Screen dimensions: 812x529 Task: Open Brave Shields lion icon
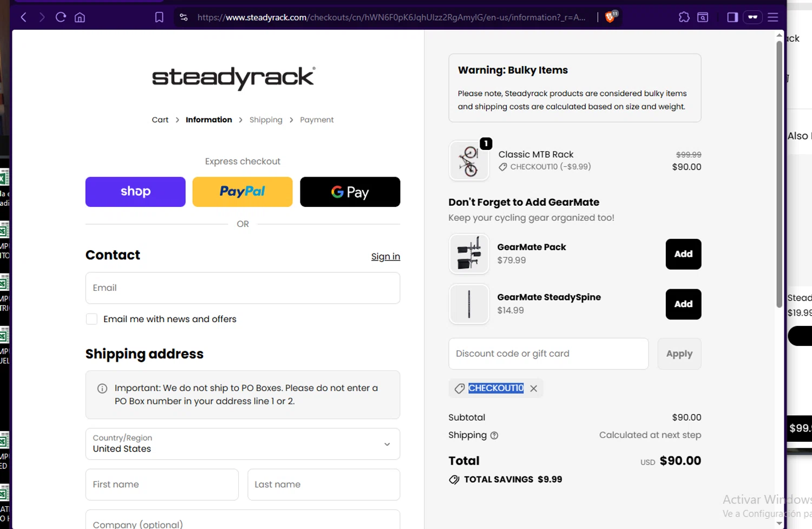(611, 17)
